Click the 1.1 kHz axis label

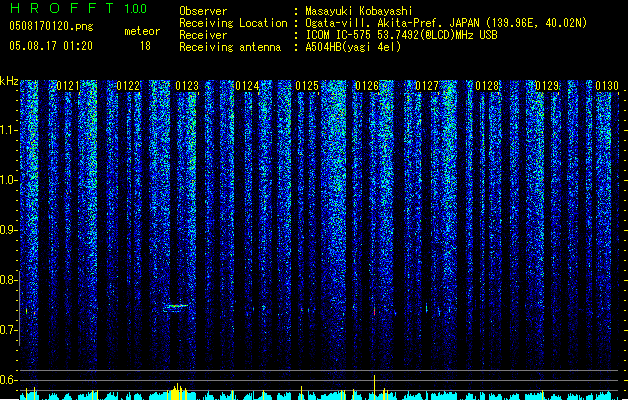9,130
